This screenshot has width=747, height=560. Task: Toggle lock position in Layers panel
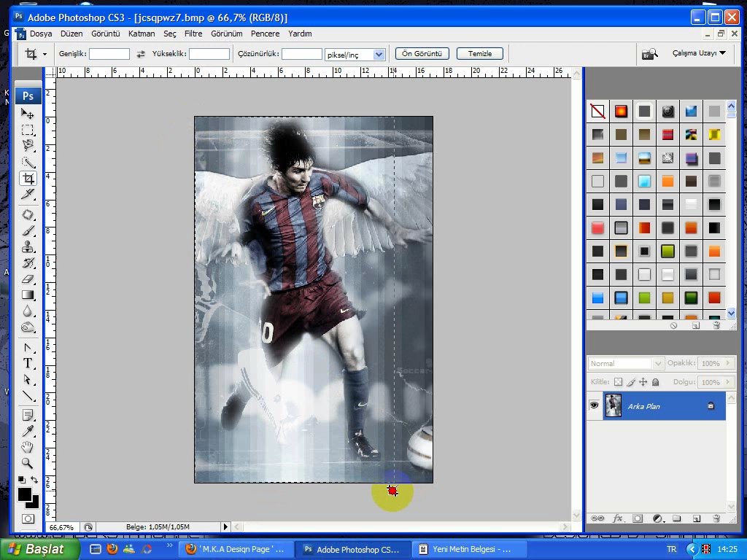point(643,382)
